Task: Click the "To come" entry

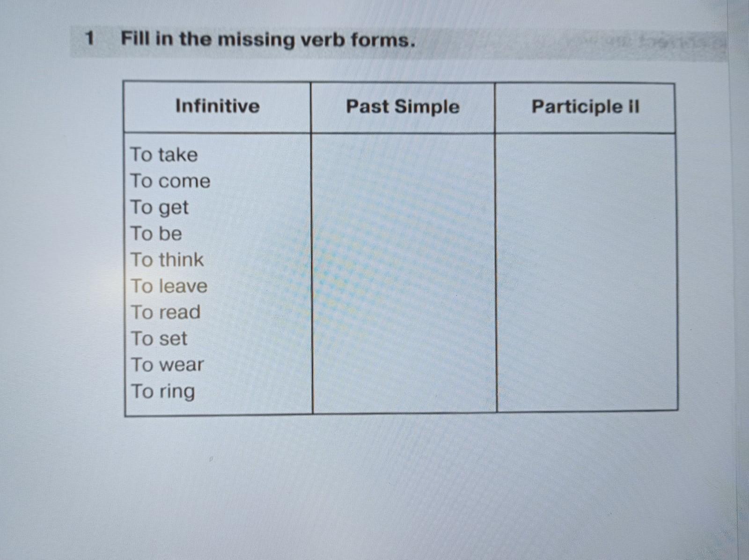Action: 170,181
